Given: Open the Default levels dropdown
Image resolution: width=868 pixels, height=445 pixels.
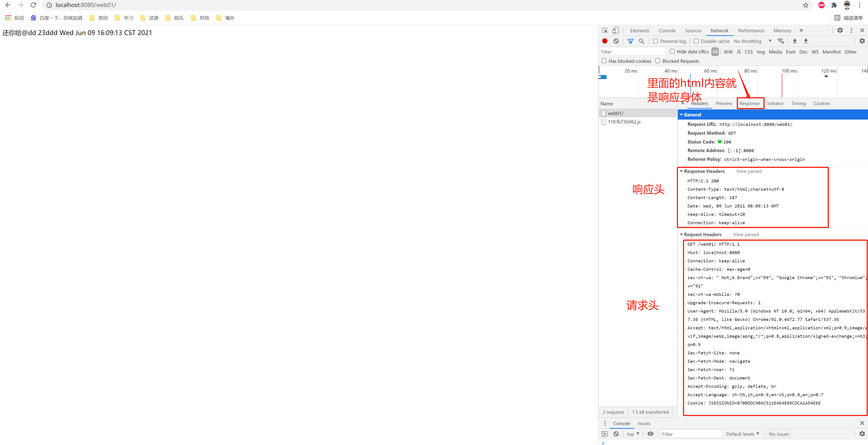Looking at the screenshot, I should (x=742, y=434).
